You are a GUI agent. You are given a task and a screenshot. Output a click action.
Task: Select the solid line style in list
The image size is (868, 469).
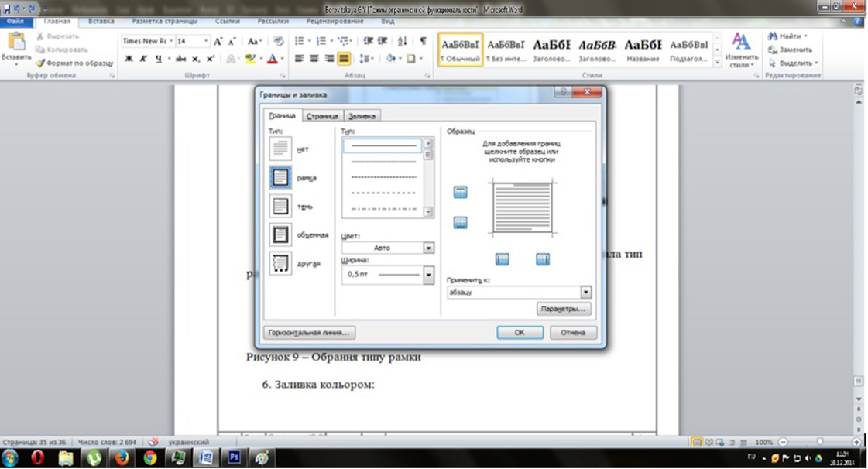click(x=384, y=145)
